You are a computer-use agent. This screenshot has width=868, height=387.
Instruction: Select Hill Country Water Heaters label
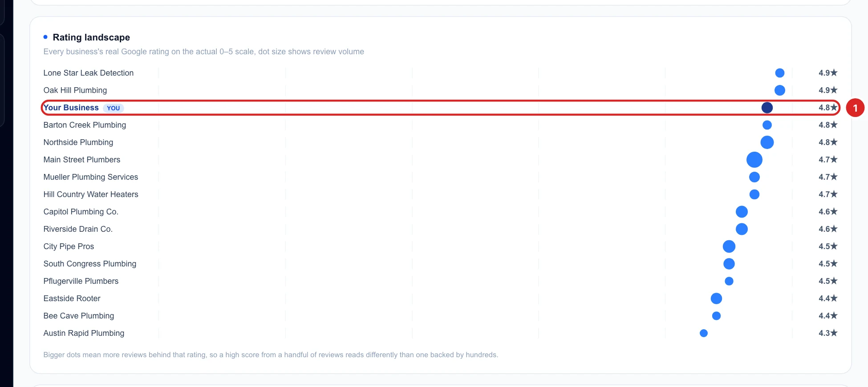point(91,194)
